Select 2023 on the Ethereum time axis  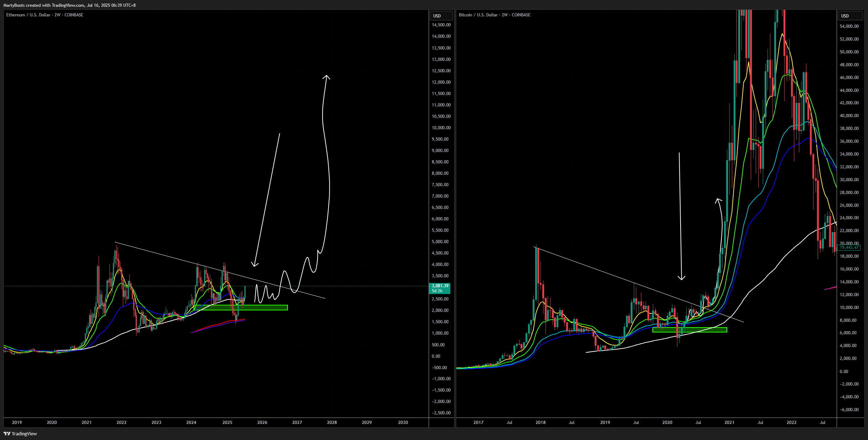click(156, 423)
